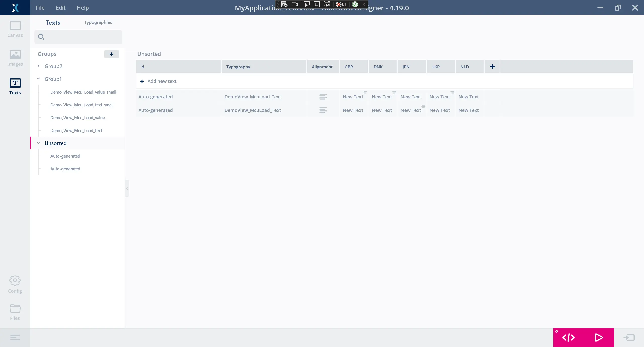Click the text search field
The width and height of the screenshot is (644, 347).
80,37
